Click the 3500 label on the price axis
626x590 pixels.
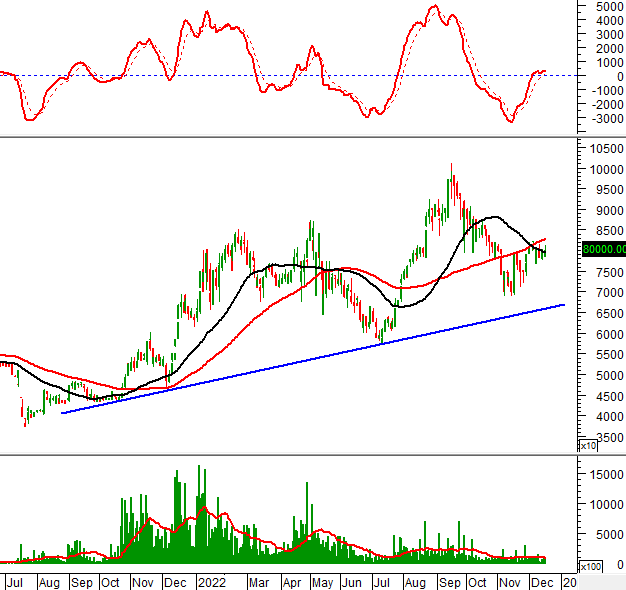(x=602, y=437)
